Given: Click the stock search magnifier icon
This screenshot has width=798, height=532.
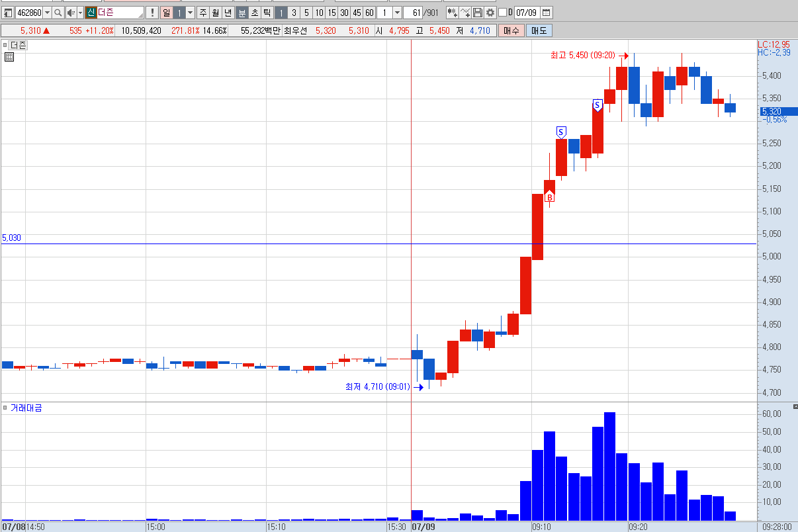Looking at the screenshot, I should coord(58,13).
